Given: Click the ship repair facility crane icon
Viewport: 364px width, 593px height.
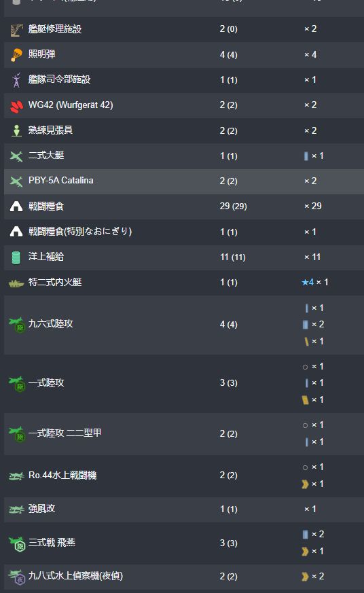Looking at the screenshot, I should pos(16,30).
